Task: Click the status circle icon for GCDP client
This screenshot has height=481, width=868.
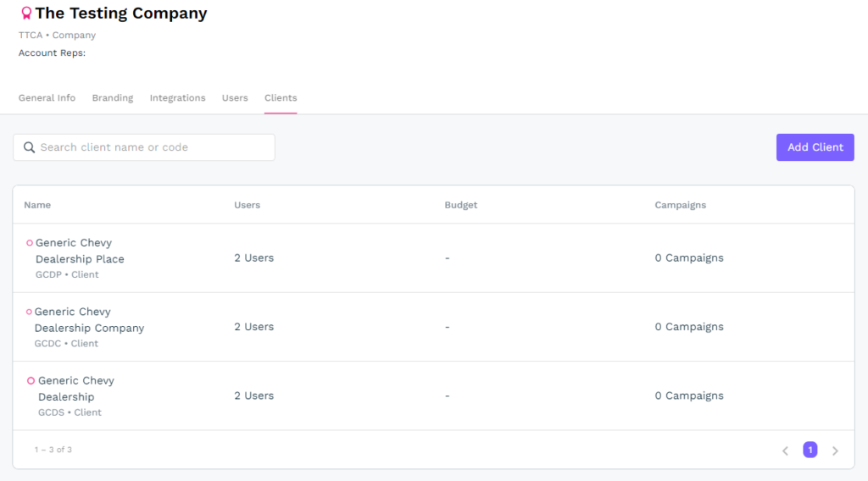Action: (x=30, y=243)
